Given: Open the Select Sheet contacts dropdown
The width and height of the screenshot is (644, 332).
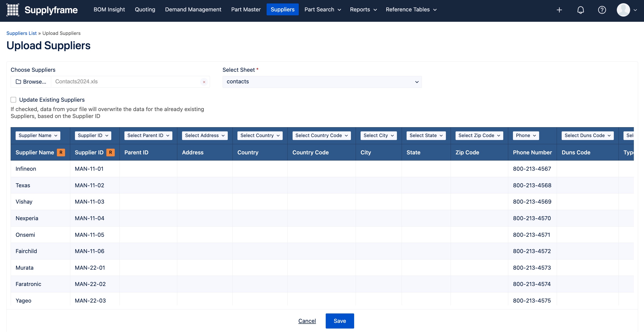Looking at the screenshot, I should [322, 82].
